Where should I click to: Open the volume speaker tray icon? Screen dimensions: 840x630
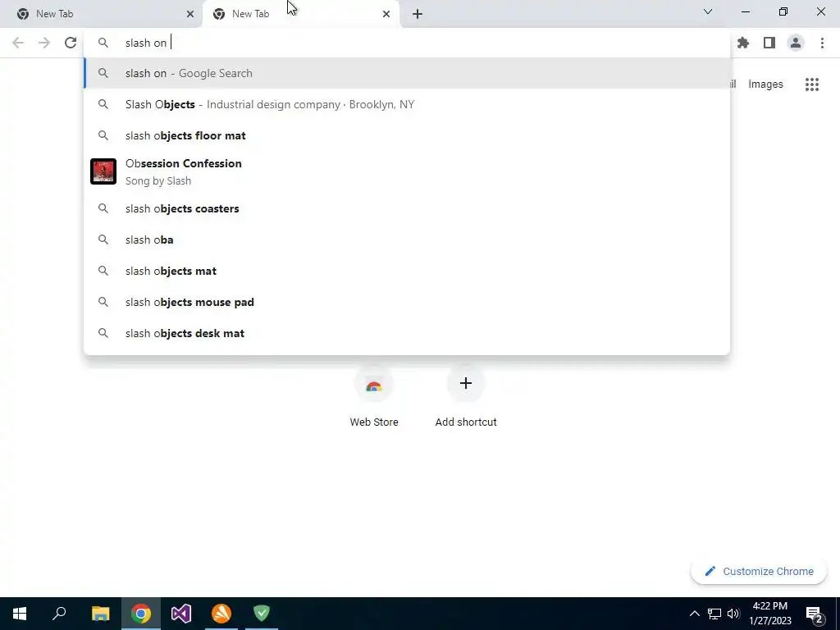pos(733,614)
